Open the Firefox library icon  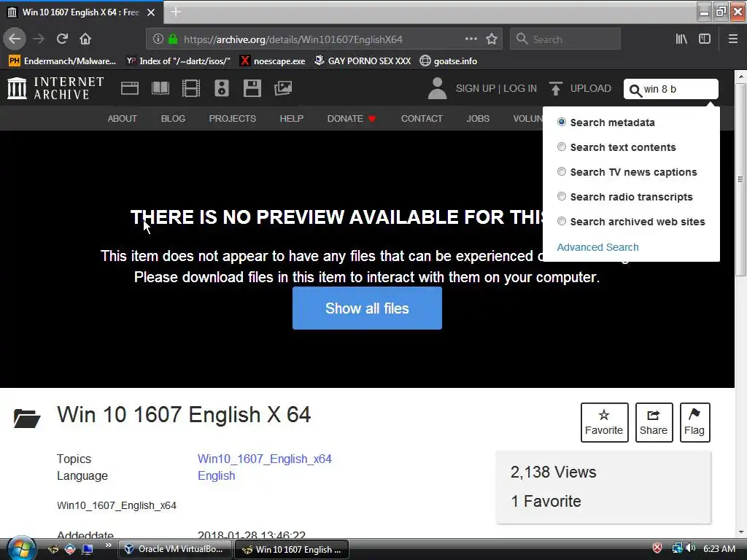tap(681, 39)
